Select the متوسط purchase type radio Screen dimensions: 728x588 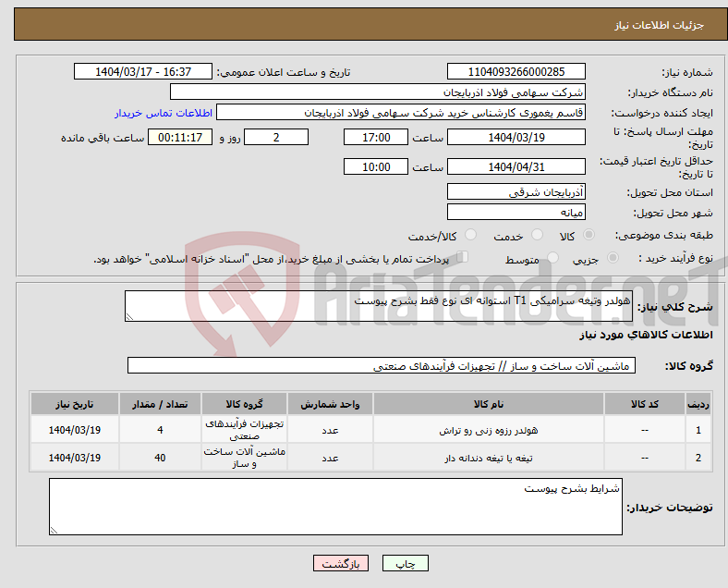pos(553,258)
